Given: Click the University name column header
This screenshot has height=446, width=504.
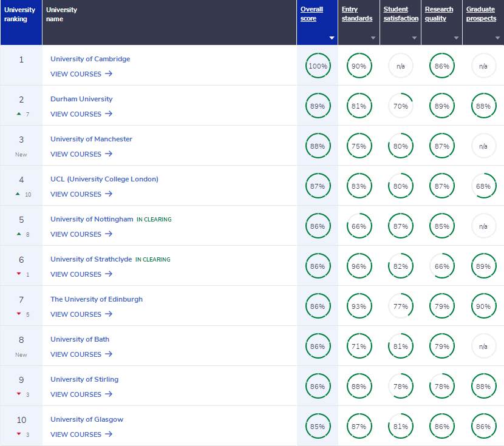Looking at the screenshot, I should (x=169, y=22).
